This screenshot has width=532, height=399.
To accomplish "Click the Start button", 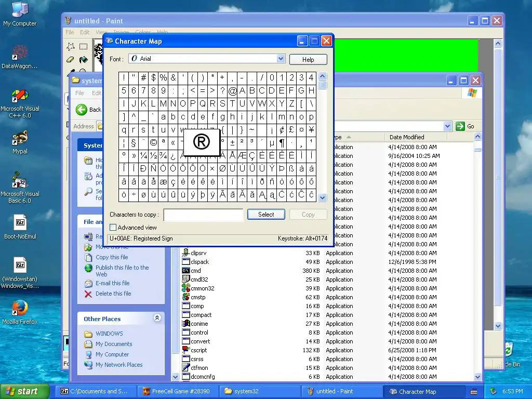I will 24,391.
